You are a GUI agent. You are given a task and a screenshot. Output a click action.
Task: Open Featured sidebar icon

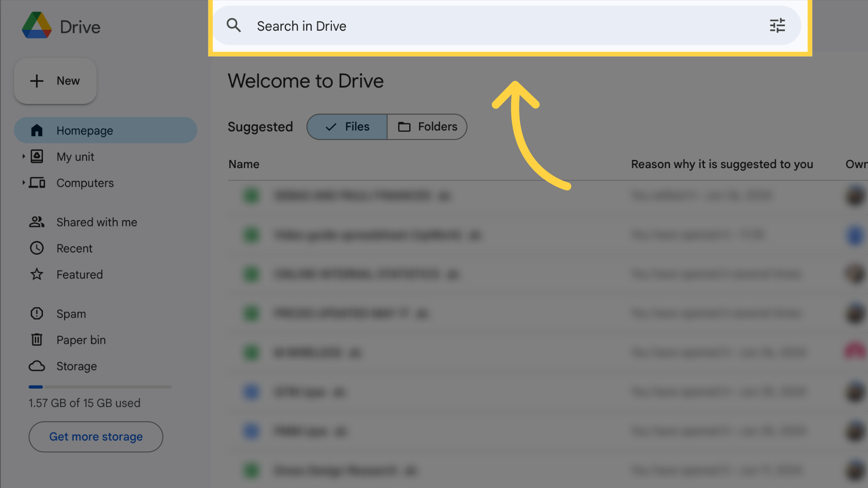(x=38, y=275)
